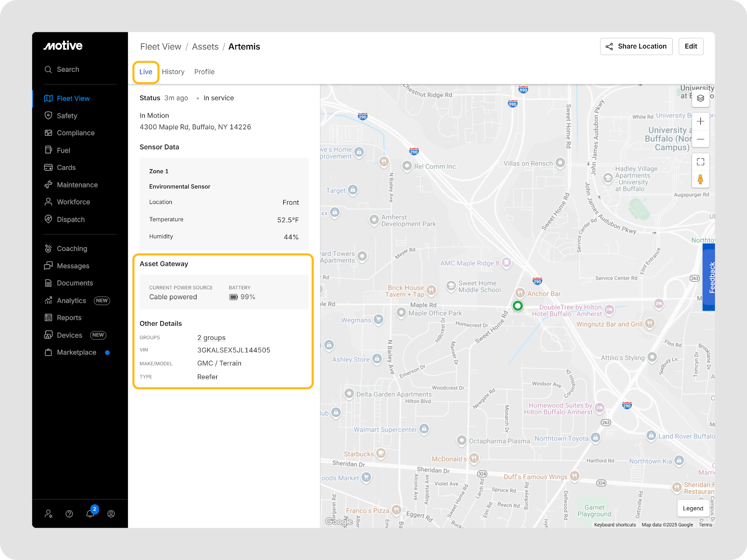Zoom in on the map
Viewport: 747px width, 560px height.
[700, 121]
